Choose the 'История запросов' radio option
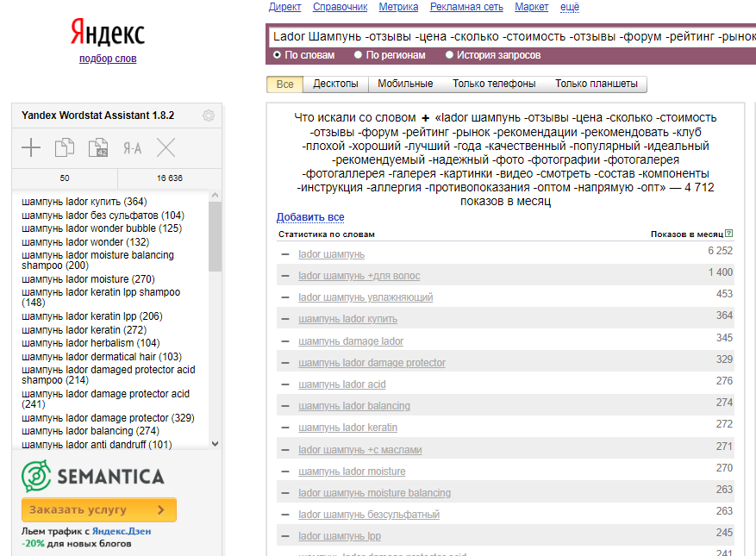This screenshot has height=556, width=756. (449, 55)
